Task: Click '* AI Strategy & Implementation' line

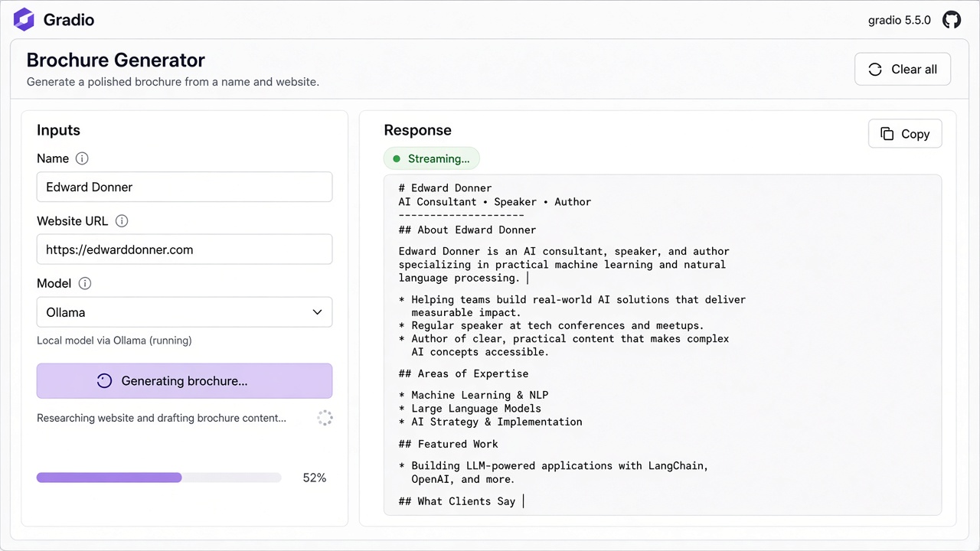Action: tap(491, 422)
